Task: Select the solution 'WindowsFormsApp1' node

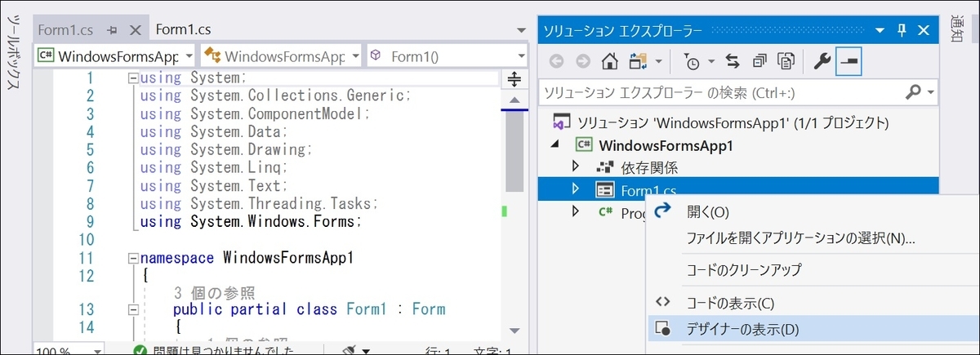Action: (x=732, y=123)
